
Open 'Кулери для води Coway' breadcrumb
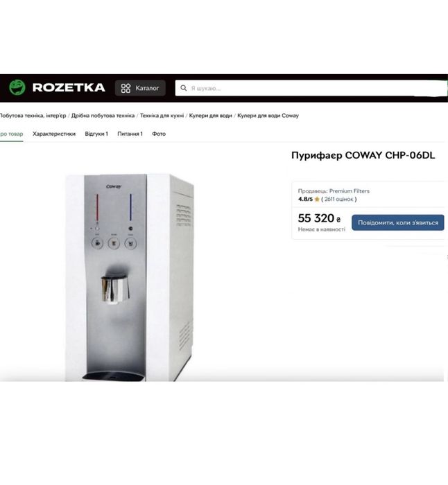pyautogui.click(x=268, y=116)
